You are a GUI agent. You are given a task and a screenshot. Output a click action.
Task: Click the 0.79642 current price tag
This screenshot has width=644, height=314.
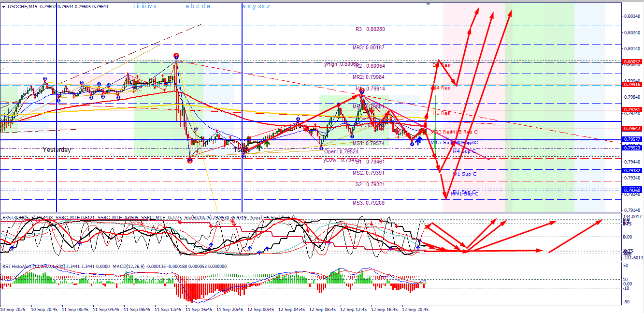[x=632, y=129]
